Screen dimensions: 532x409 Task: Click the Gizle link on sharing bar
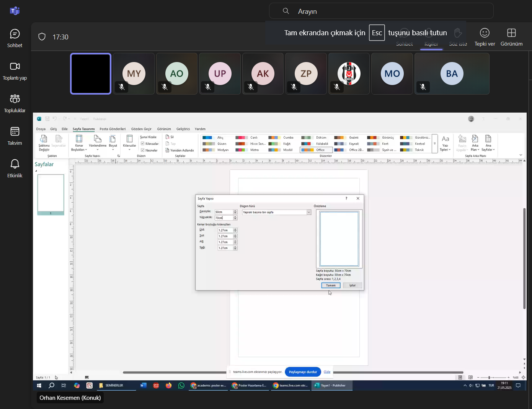(327, 372)
